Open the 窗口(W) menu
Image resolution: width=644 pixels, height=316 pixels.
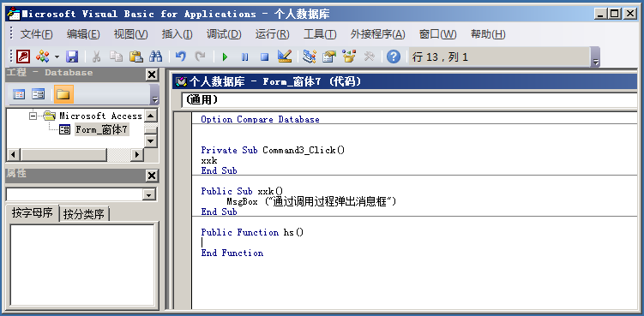(437, 34)
